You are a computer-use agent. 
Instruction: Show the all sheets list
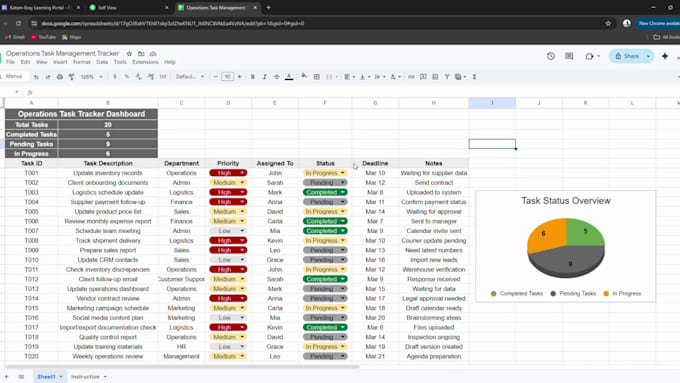point(21,377)
